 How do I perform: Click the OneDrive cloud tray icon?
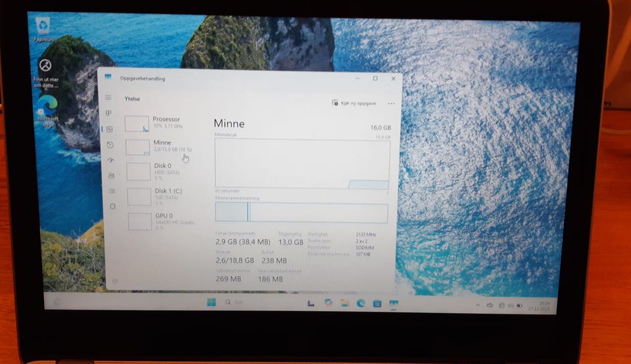tap(489, 306)
